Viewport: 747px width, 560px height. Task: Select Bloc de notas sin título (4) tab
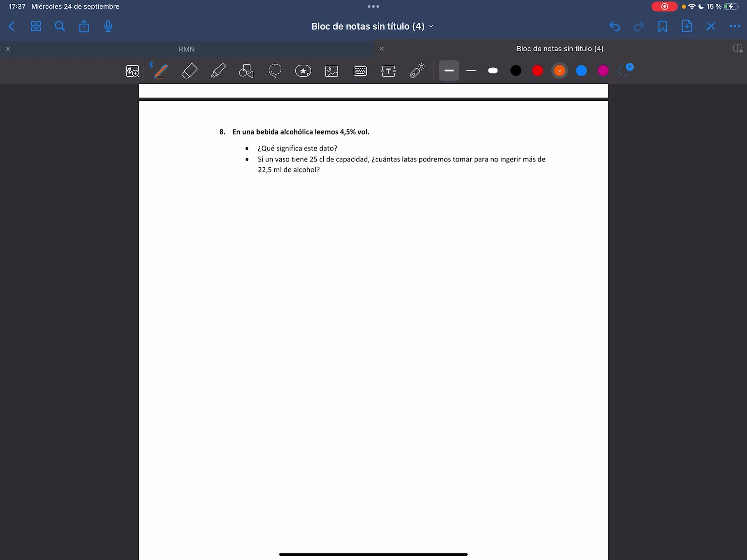[559, 49]
